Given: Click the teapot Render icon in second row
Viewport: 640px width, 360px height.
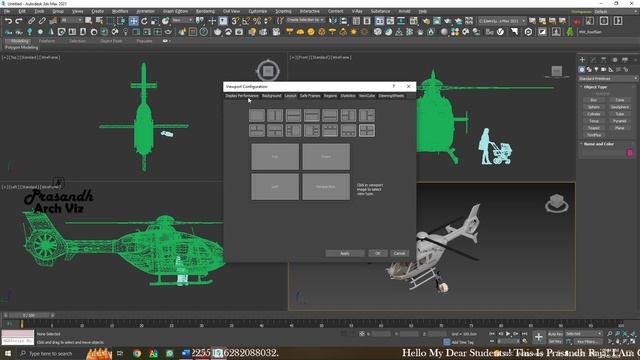Looking at the screenshot, I should tap(218, 32).
